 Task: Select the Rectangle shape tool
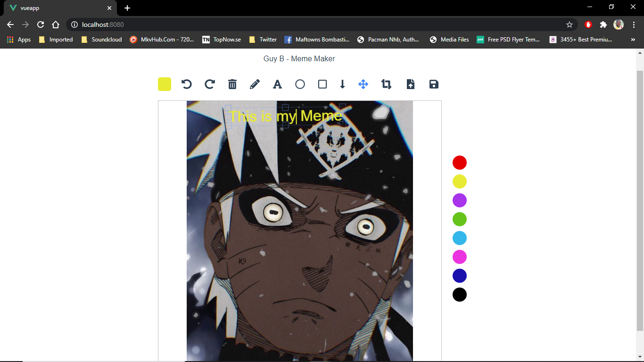pyautogui.click(x=322, y=84)
